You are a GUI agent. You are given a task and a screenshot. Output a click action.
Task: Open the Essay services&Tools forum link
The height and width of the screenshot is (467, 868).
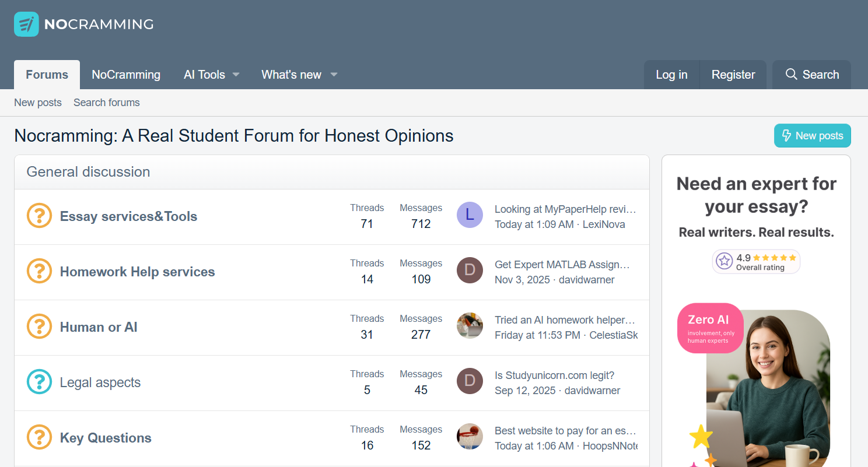(128, 216)
